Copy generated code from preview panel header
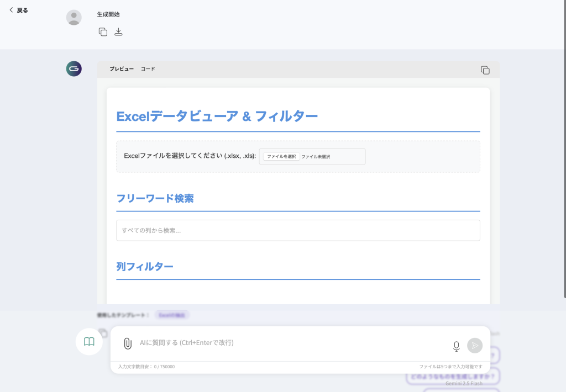Screen dimensions: 566x392 485,70
